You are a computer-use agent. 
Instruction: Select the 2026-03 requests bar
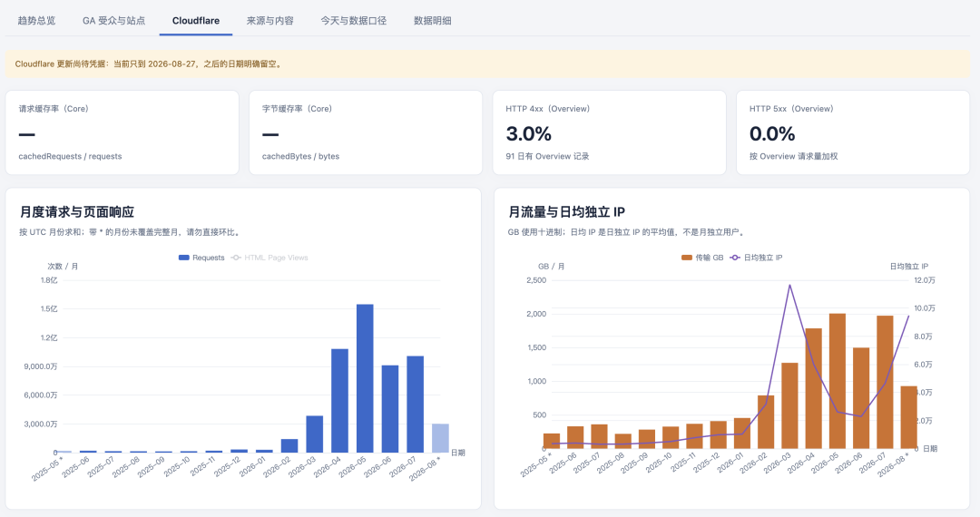click(314, 434)
